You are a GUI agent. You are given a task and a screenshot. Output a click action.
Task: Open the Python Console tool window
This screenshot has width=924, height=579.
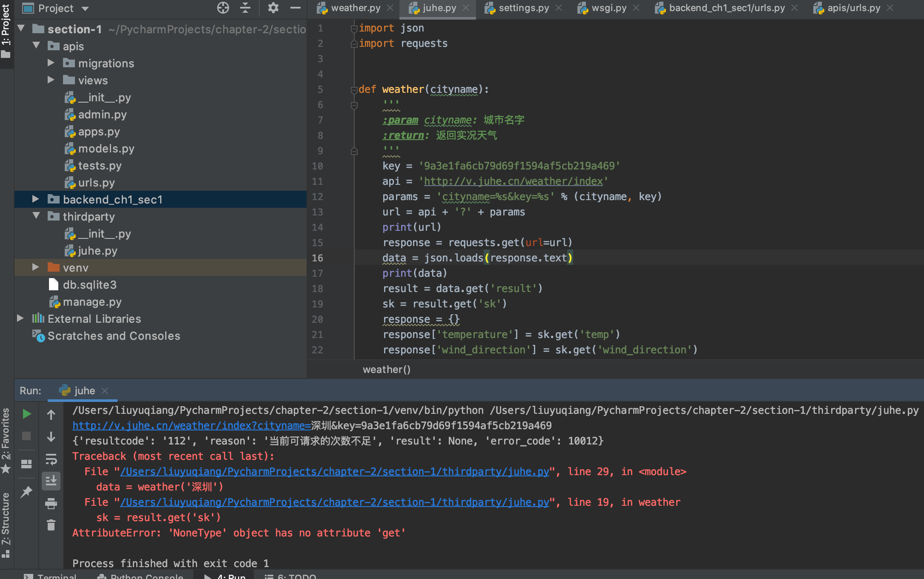[141, 576]
